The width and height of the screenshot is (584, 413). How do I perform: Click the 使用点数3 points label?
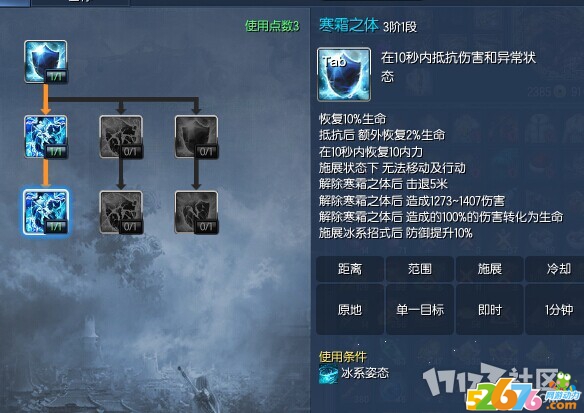tap(272, 26)
